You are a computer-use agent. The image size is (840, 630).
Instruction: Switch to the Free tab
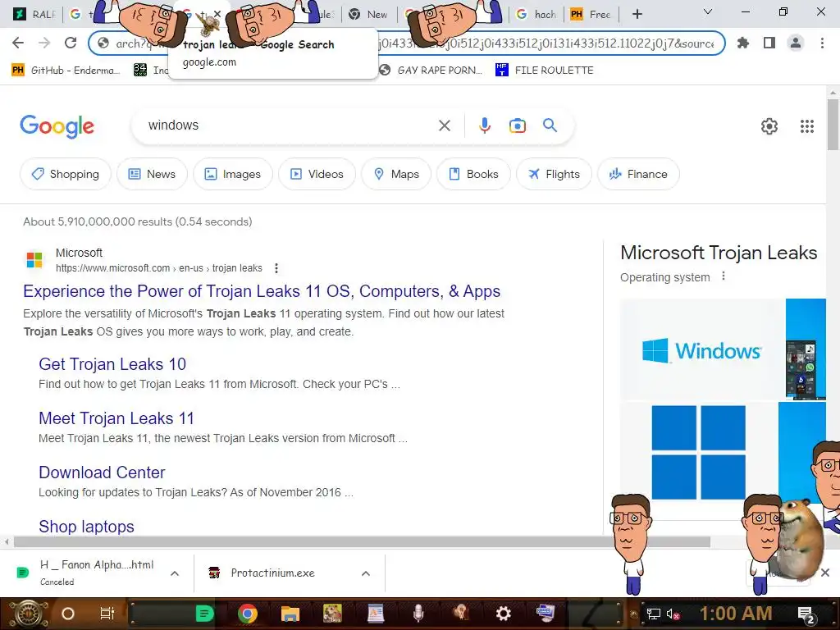(x=591, y=15)
